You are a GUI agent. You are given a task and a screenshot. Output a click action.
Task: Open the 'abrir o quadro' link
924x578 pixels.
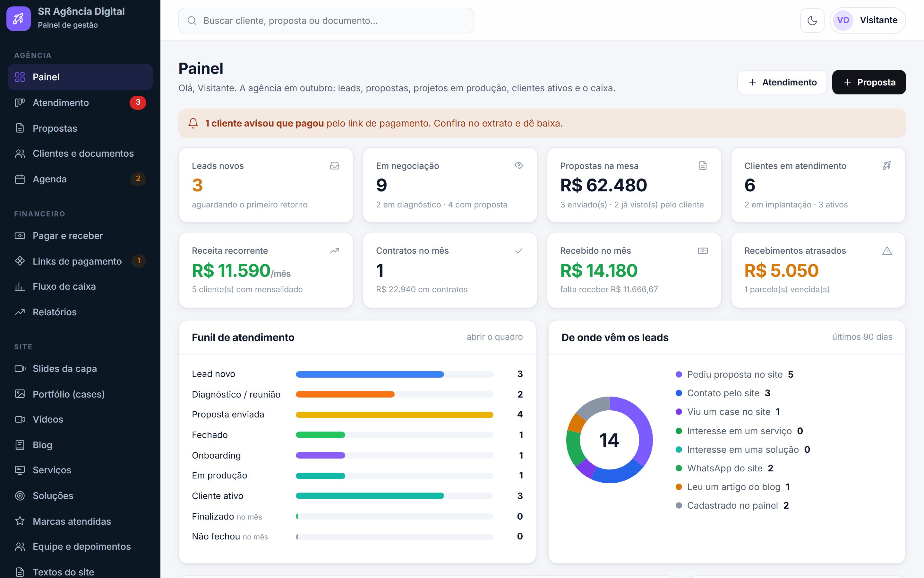pos(494,337)
